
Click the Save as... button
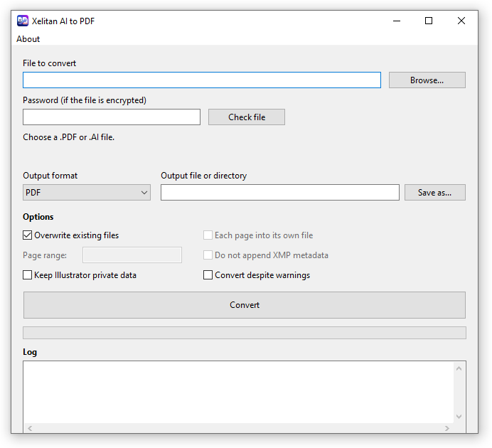tap(435, 192)
